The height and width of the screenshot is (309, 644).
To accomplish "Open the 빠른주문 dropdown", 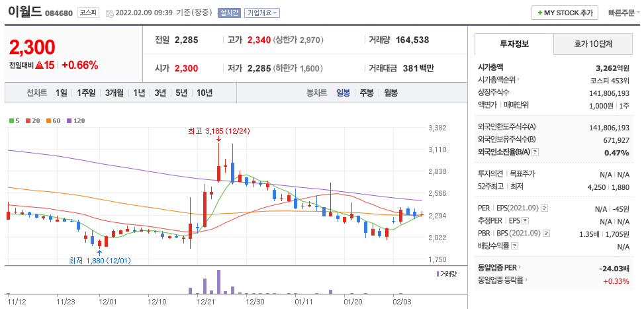I will coord(624,13).
